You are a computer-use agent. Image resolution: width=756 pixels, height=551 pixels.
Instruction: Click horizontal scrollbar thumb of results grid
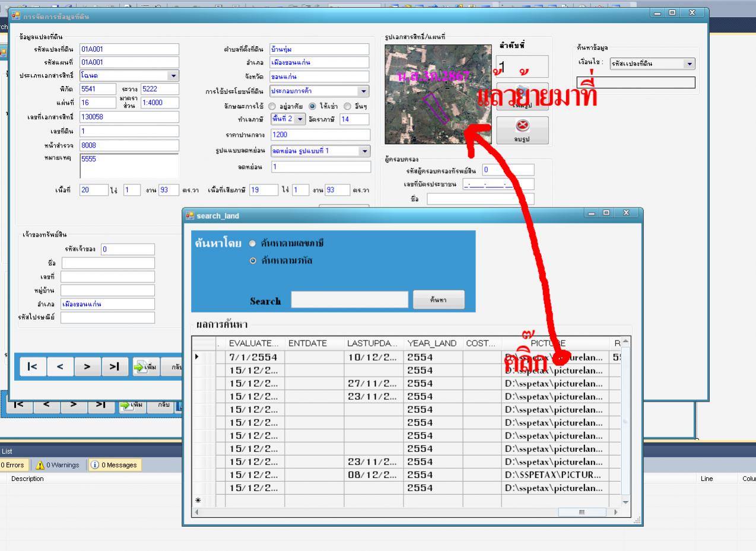582,512
